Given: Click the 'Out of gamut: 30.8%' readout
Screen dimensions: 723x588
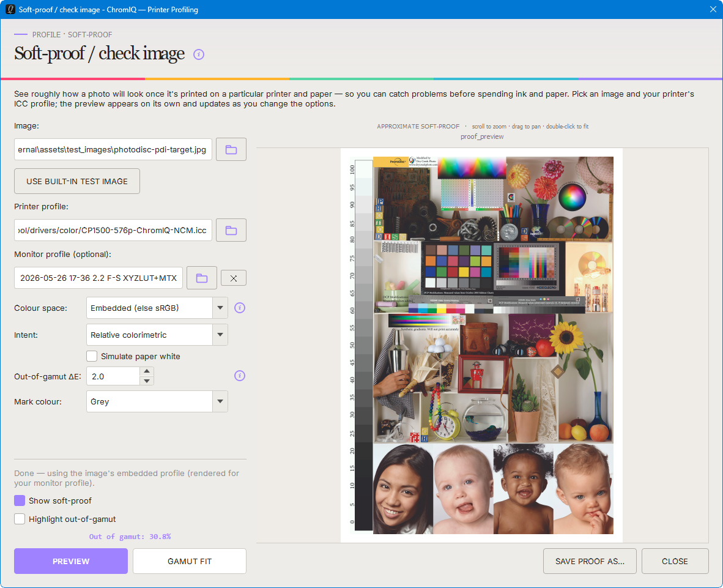Looking at the screenshot, I should point(130,537).
